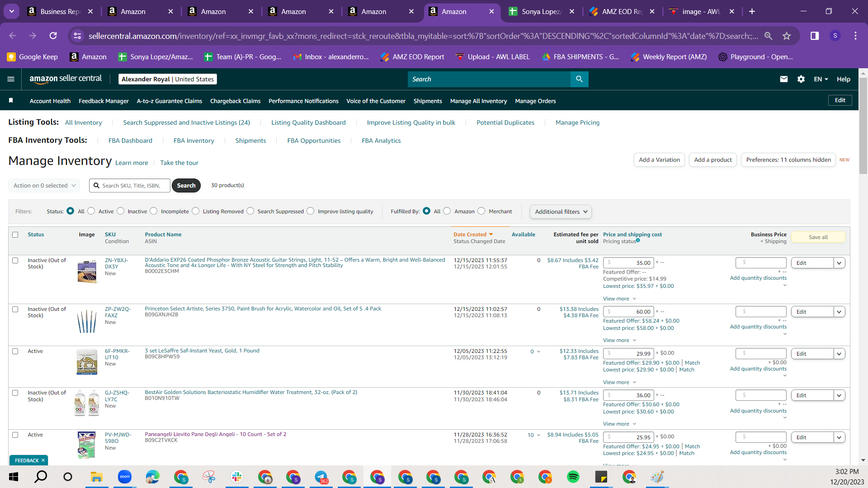Click the Add a product button
Image resolution: width=868 pixels, height=488 pixels.
[x=713, y=160]
